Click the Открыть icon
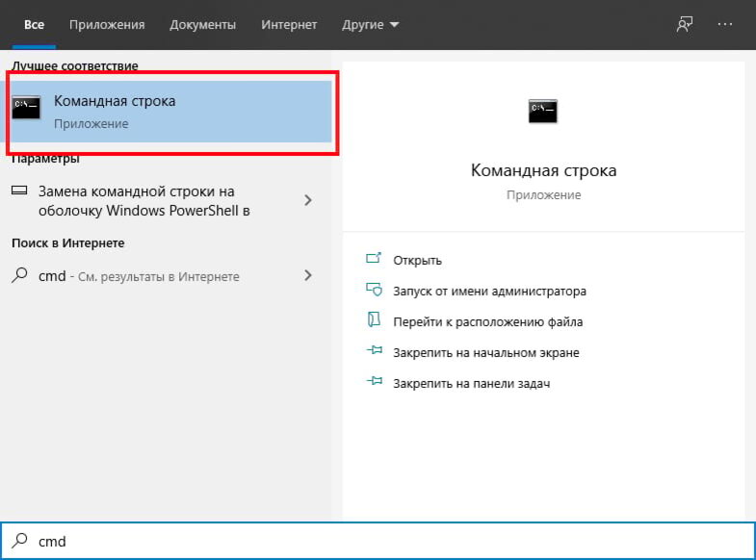 click(x=374, y=259)
